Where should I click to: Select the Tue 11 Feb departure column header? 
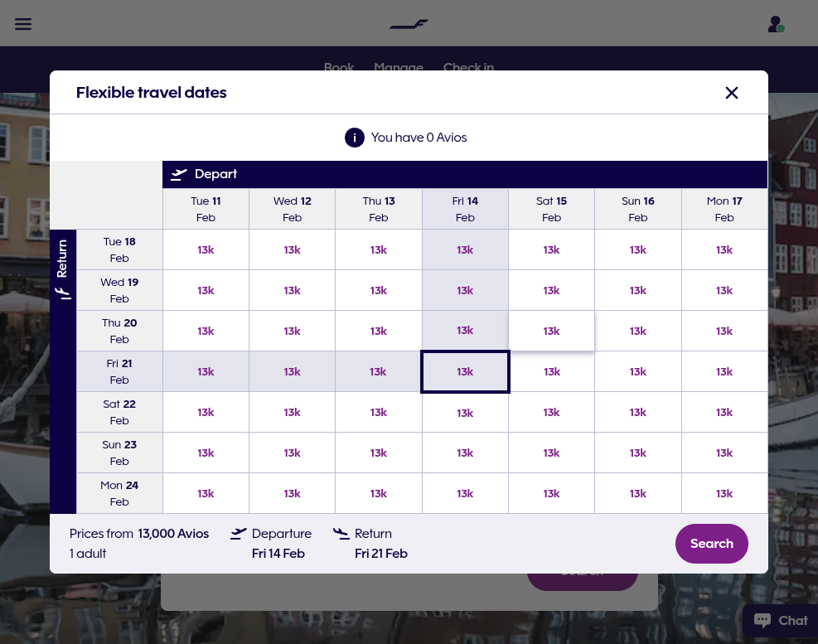point(206,209)
